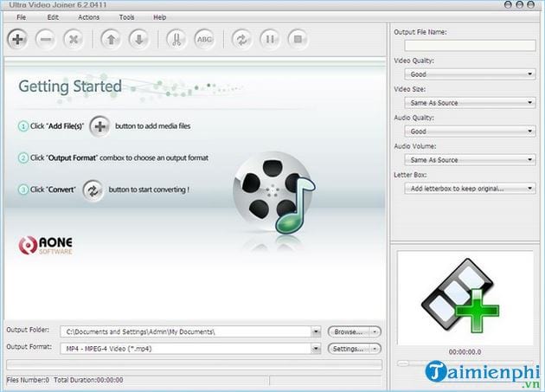Click the 00:00:00.0 preview time display
The width and height of the screenshot is (545, 392).
coord(465,352)
